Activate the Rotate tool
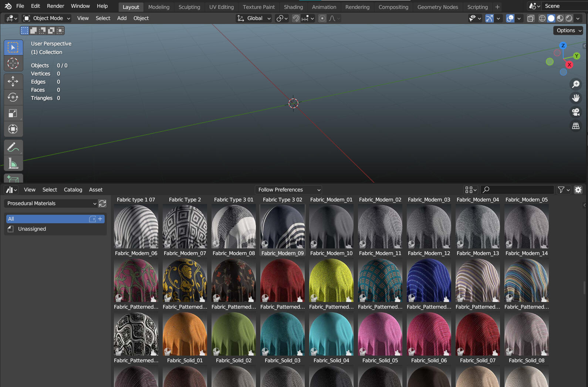This screenshot has height=387, width=588. pyautogui.click(x=13, y=97)
